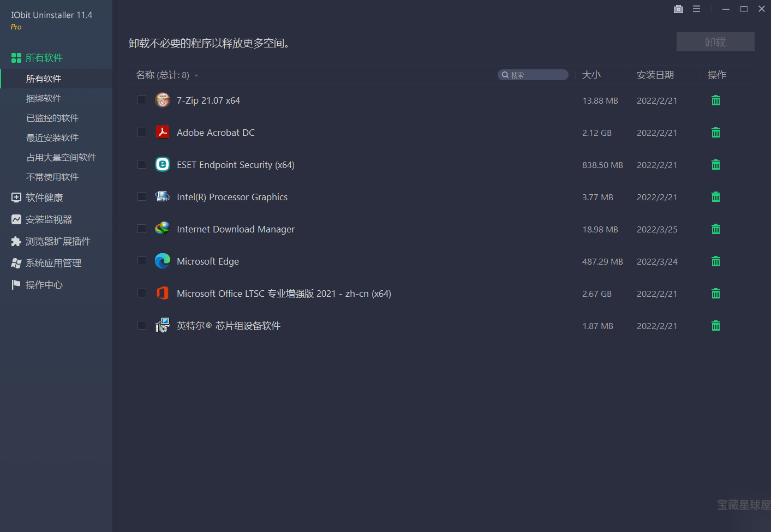Click the 所有软件 green grid icon
Screen dimensions: 771x532
click(x=16, y=58)
